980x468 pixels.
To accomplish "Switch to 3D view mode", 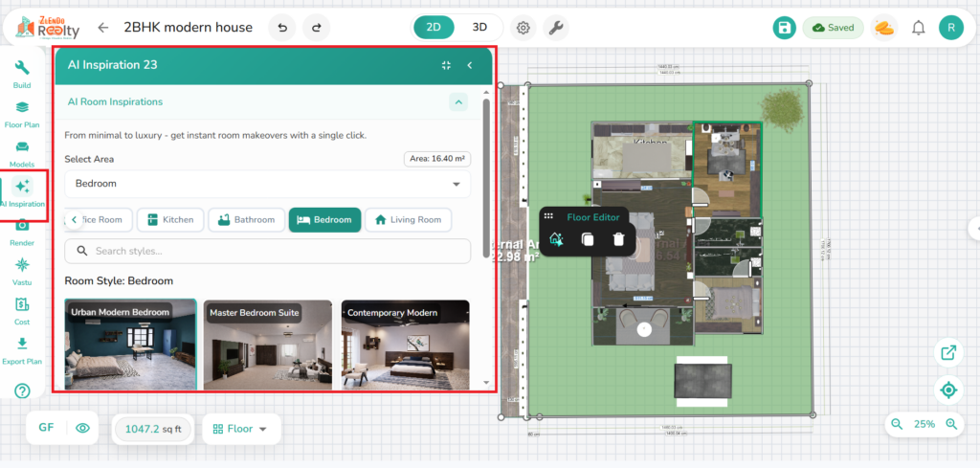I will 479,28.
